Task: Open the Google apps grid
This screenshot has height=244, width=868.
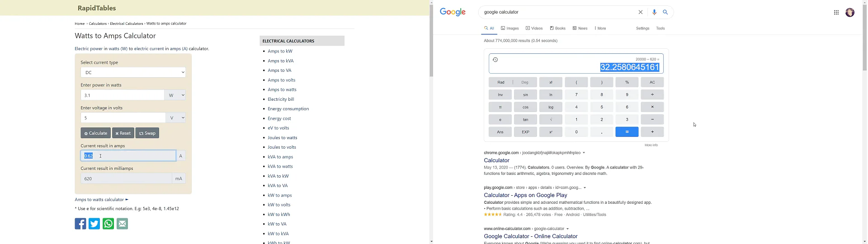Action: [836, 12]
